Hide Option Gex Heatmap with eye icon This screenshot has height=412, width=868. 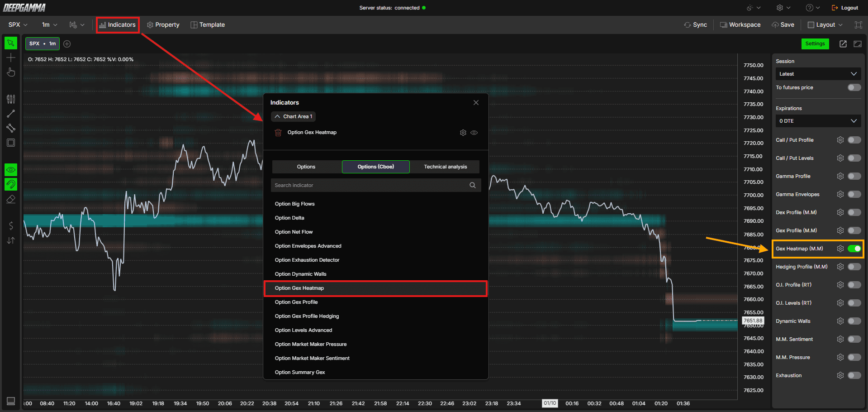(x=474, y=133)
